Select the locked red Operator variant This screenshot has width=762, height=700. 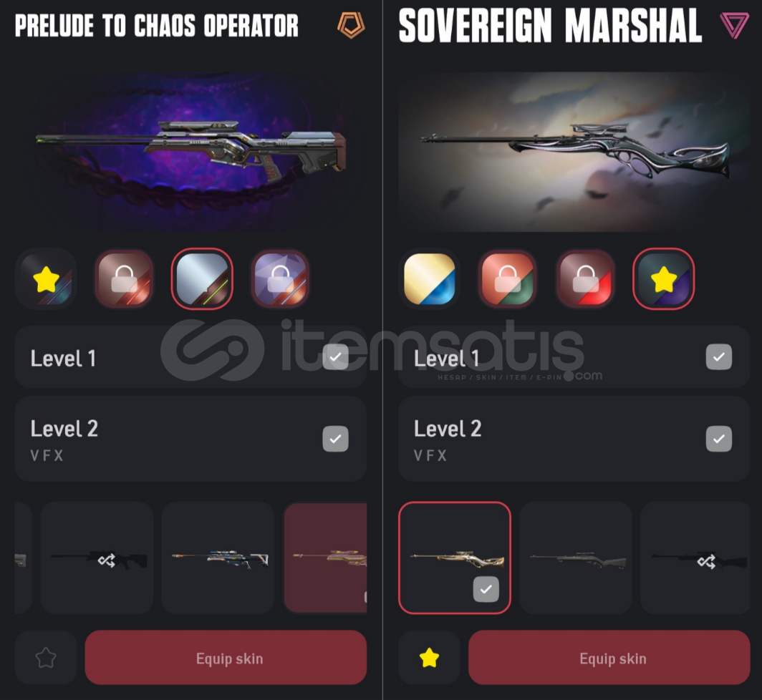click(x=124, y=279)
